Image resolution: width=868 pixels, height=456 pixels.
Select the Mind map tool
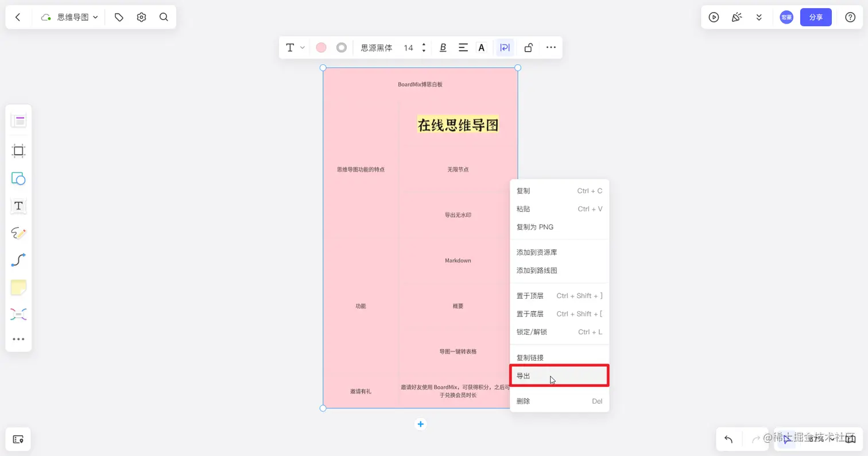(x=18, y=315)
